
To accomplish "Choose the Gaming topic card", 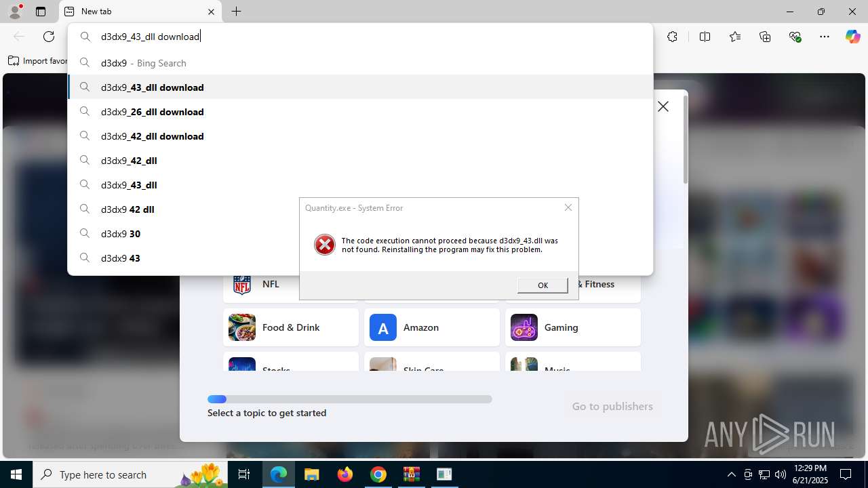I will point(573,327).
